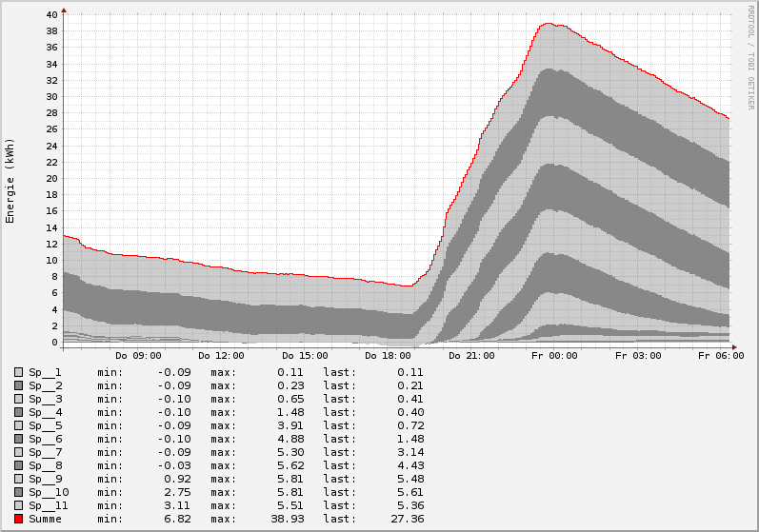The width and height of the screenshot is (759, 532).
Task: Select the 'Fr 03:00' time axis label
Action: [637, 355]
